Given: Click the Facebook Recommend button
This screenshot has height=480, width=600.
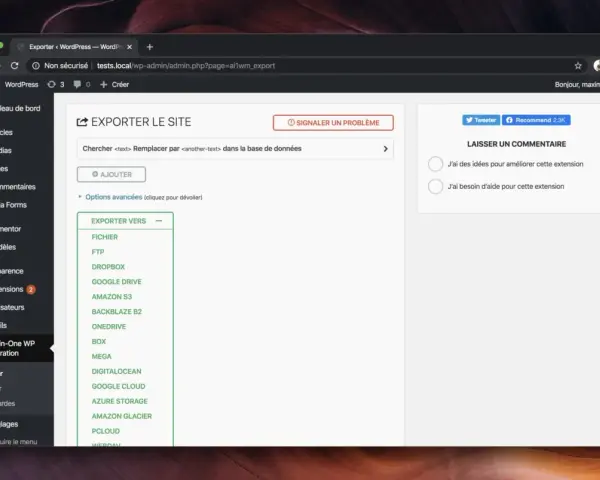Looking at the screenshot, I should coord(536,120).
